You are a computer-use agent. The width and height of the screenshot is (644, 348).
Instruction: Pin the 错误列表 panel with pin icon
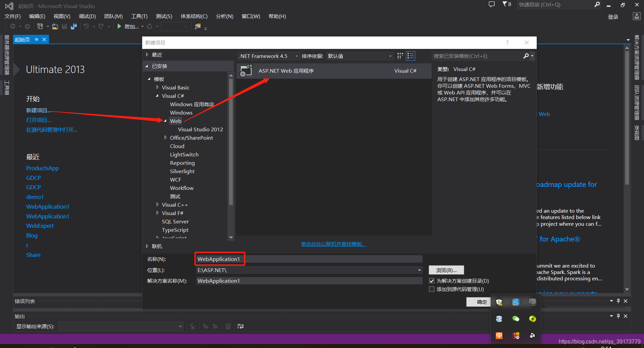coord(618,301)
